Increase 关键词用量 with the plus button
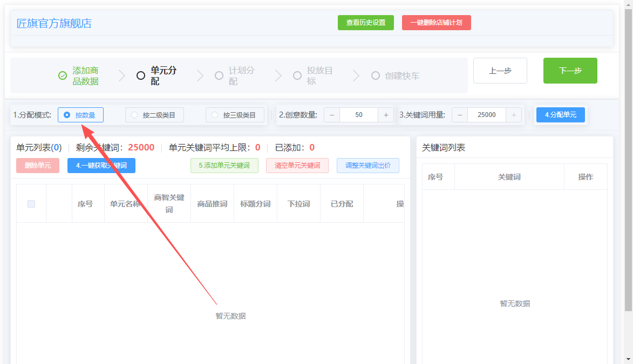This screenshot has width=633, height=364. pyautogui.click(x=514, y=115)
